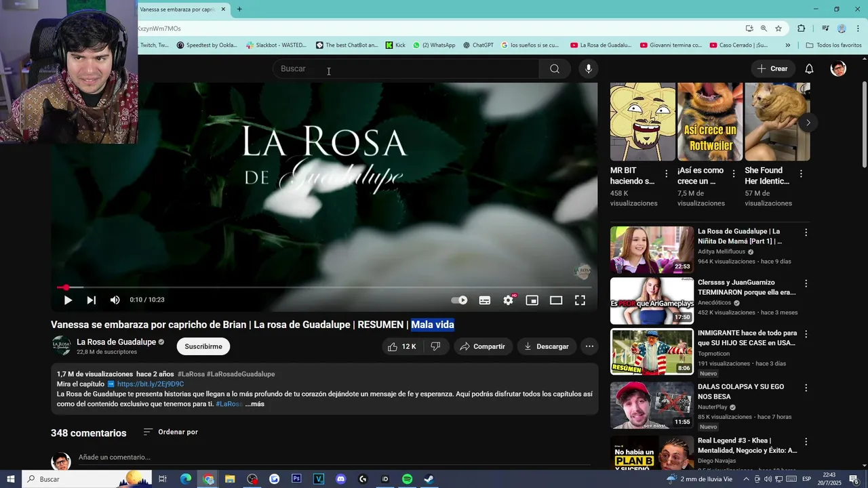Open the Ordenar por comments sort menu

point(171,432)
